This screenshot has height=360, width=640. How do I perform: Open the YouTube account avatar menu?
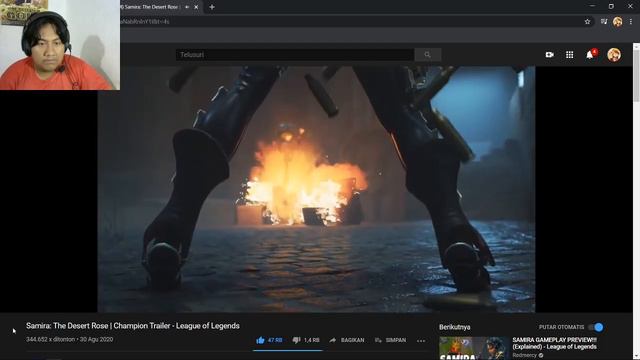pyautogui.click(x=614, y=55)
